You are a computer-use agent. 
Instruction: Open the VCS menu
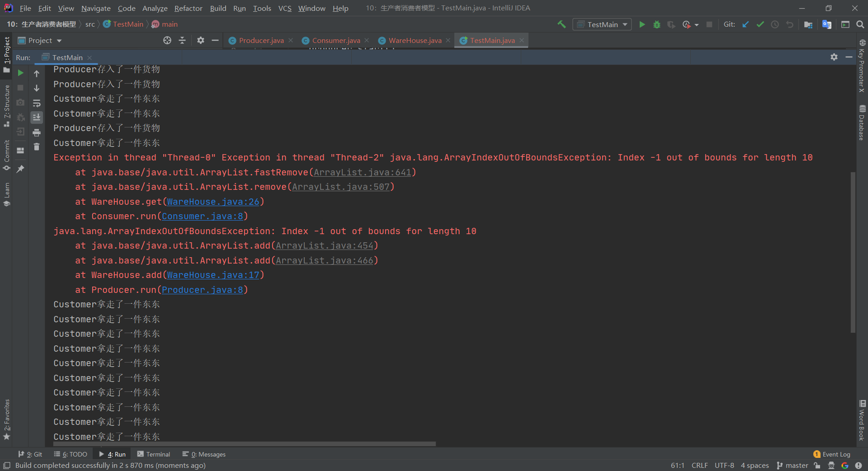(x=285, y=8)
